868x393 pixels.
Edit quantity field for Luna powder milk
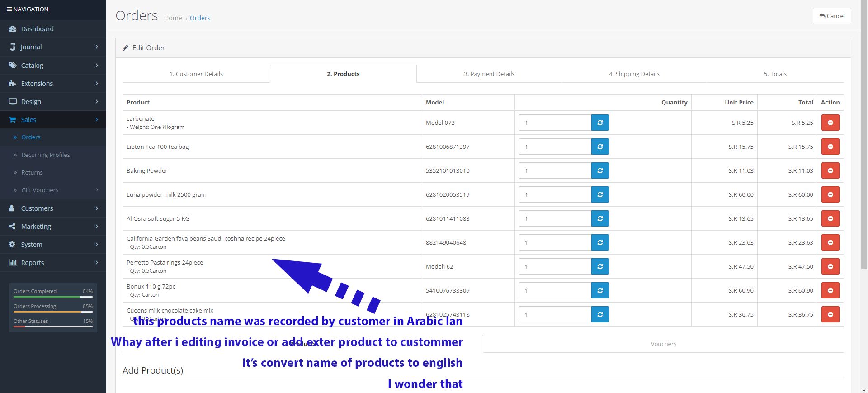555,194
